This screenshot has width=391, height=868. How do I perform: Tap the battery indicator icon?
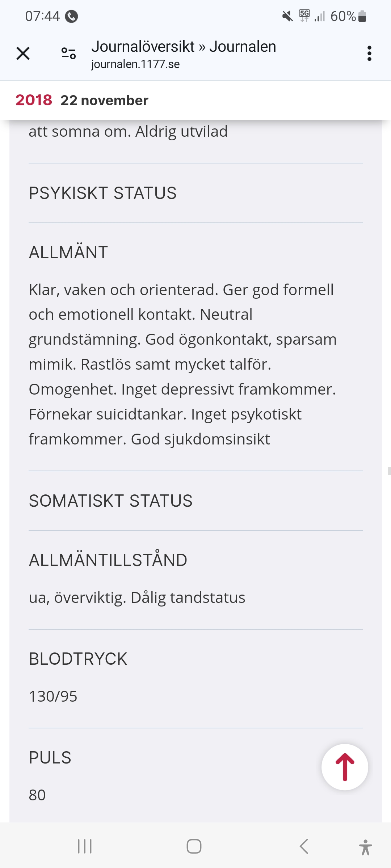(362, 16)
